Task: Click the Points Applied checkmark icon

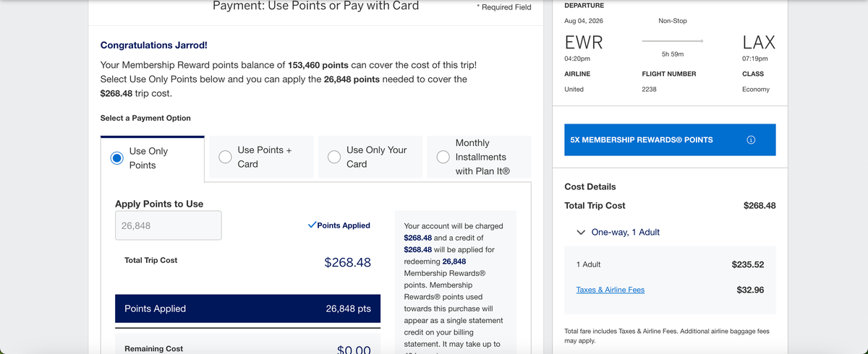Action: (x=312, y=225)
